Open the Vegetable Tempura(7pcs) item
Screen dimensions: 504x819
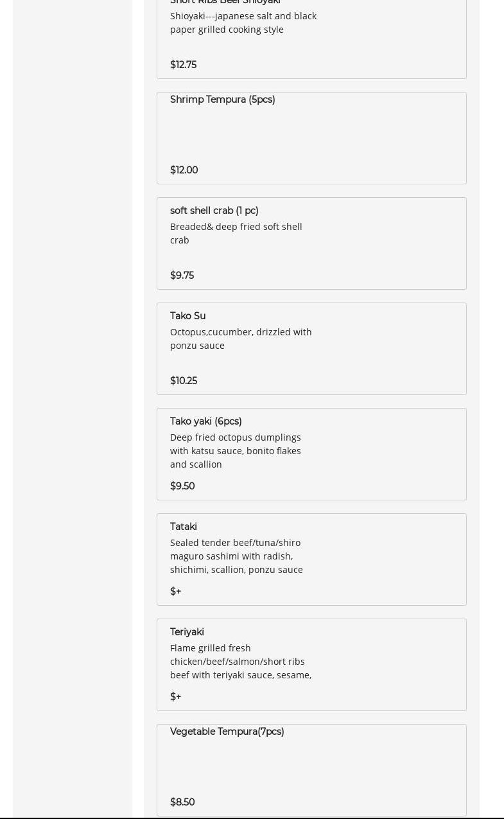point(227,732)
